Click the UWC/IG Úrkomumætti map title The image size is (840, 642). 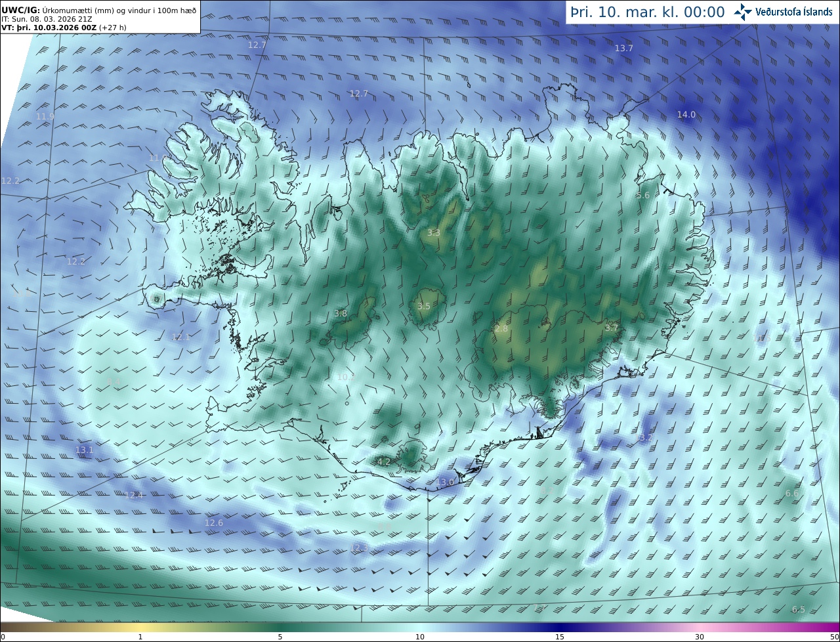pos(98,11)
